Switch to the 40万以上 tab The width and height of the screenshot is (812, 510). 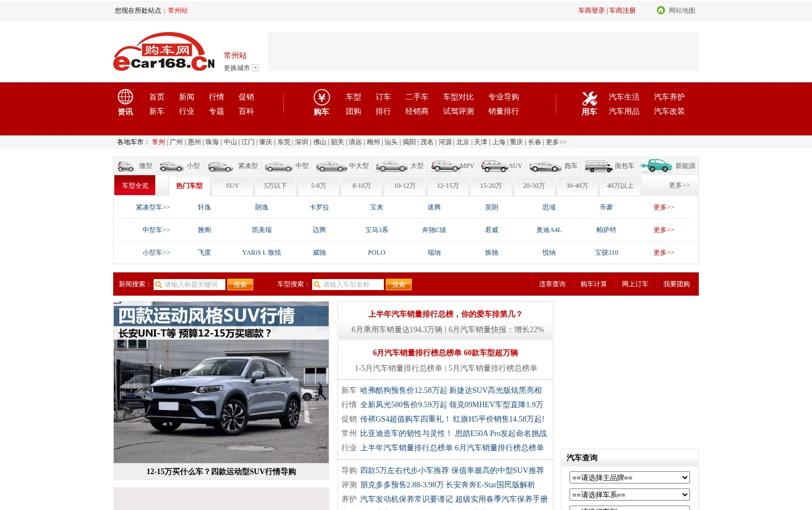[x=620, y=186]
